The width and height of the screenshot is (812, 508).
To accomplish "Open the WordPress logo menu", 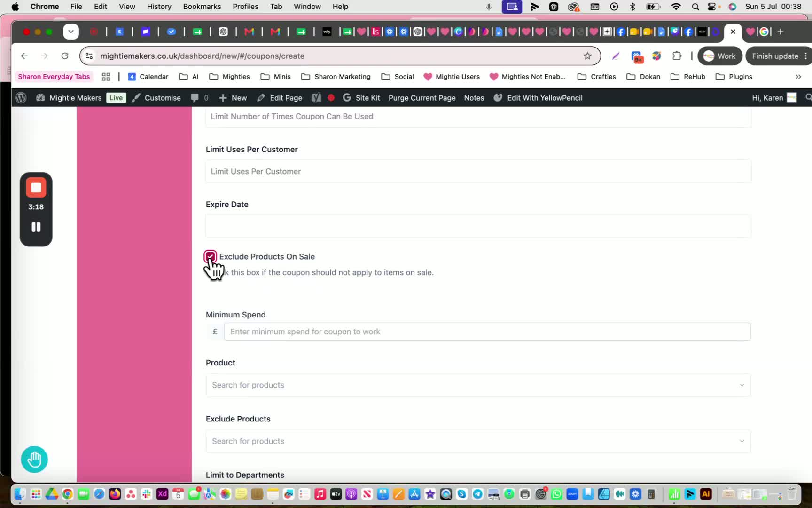I will point(21,98).
